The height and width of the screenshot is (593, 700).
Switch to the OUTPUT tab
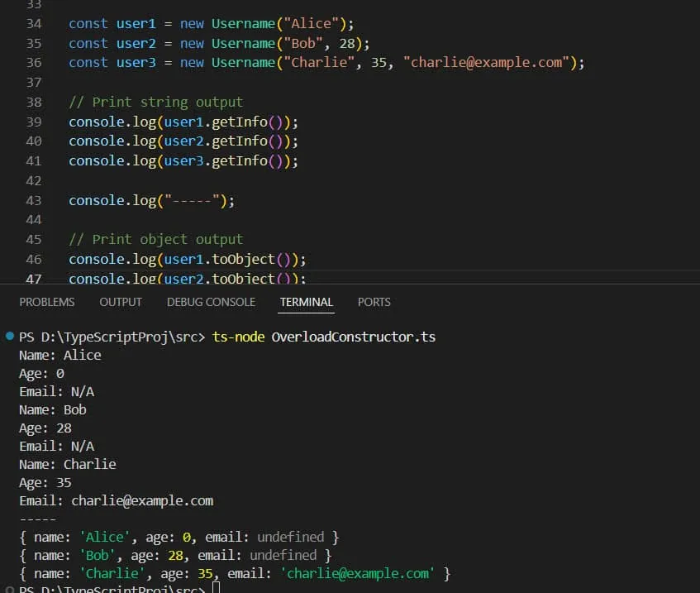[x=121, y=302]
